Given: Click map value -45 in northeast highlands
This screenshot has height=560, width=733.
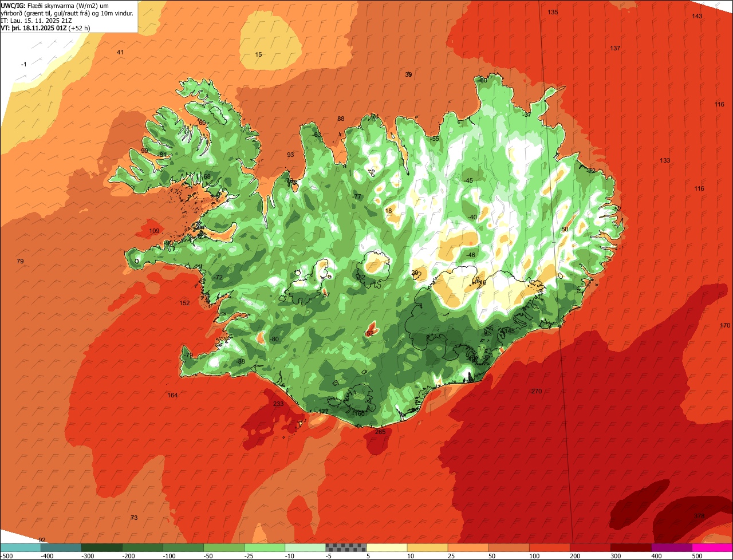Looking at the screenshot, I should pos(468,180).
